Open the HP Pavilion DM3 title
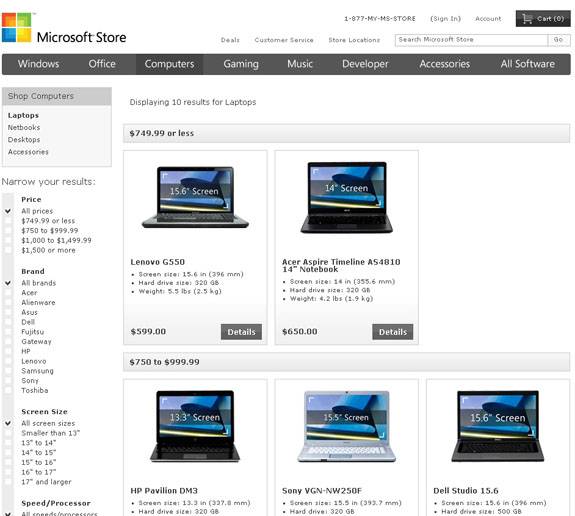The image size is (575, 516). (x=164, y=491)
